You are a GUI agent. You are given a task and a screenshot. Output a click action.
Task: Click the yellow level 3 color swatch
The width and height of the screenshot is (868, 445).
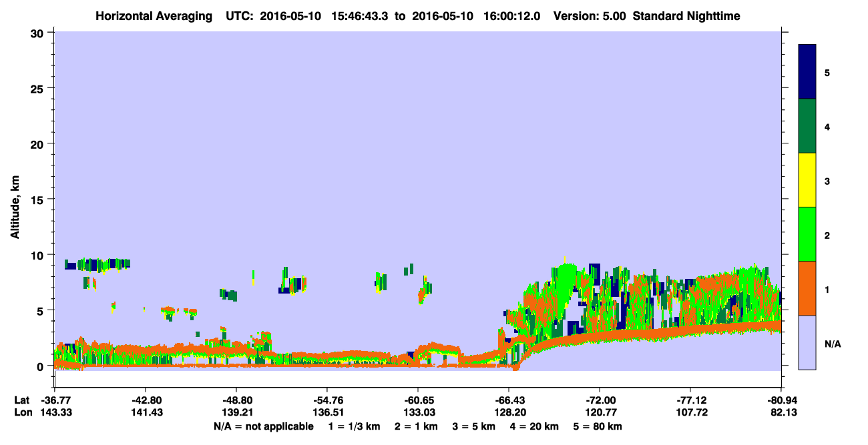(807, 180)
